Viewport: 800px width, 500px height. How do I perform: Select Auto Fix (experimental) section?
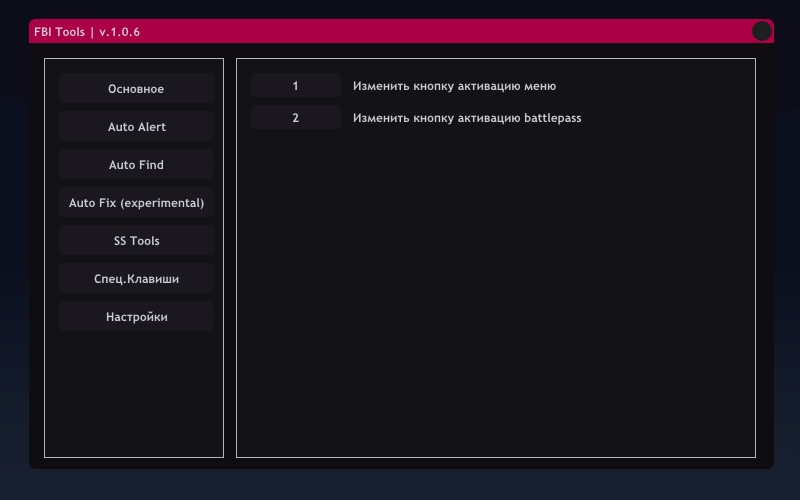click(x=136, y=203)
